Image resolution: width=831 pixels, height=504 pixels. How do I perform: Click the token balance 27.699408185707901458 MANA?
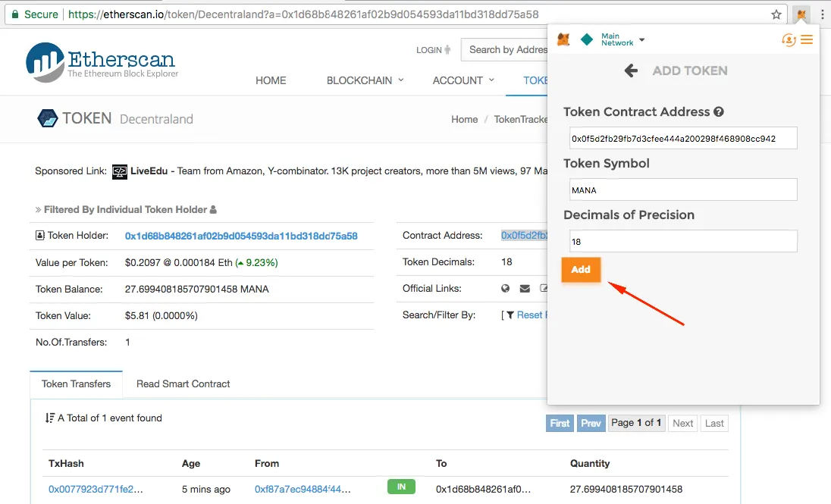196,289
